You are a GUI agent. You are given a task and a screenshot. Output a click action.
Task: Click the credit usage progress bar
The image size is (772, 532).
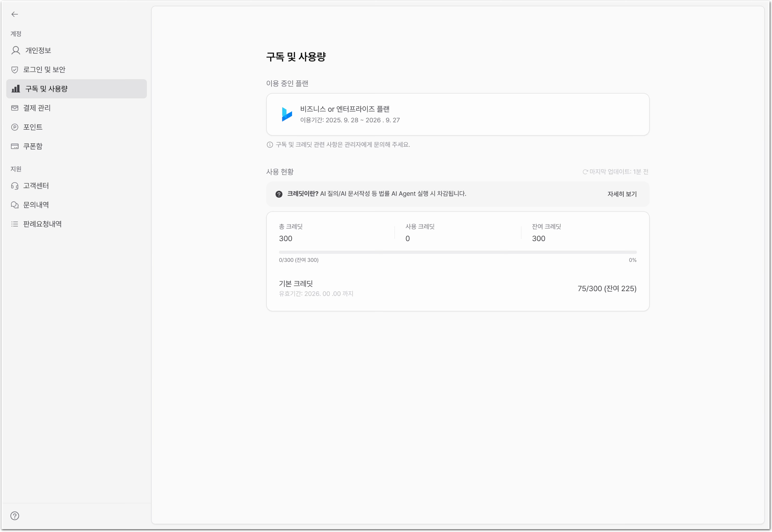[458, 252]
